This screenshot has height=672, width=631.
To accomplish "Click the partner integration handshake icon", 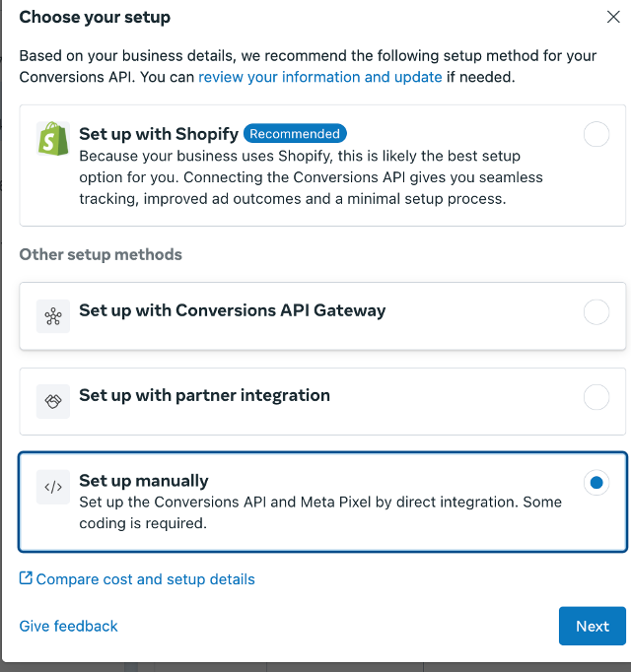I will [x=53, y=401].
